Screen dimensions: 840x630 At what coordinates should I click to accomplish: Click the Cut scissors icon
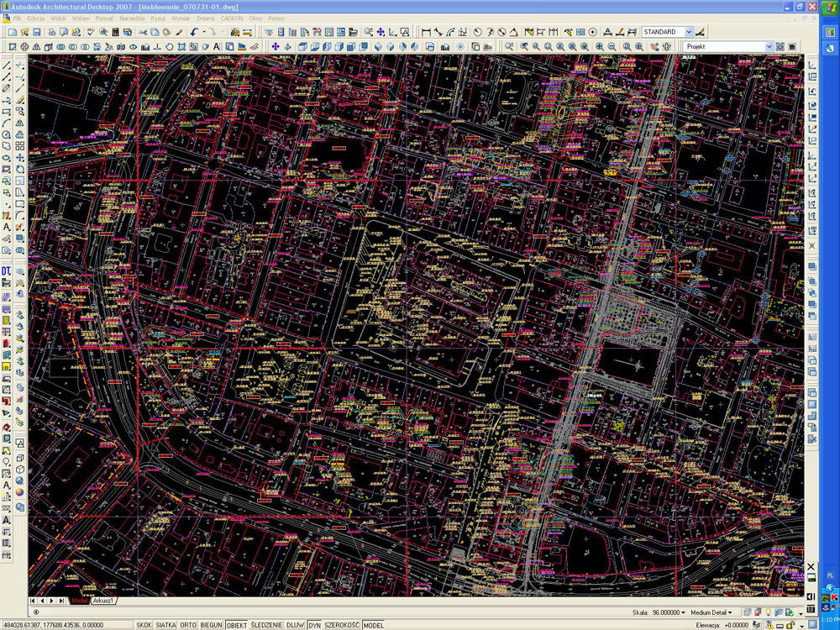point(143,32)
